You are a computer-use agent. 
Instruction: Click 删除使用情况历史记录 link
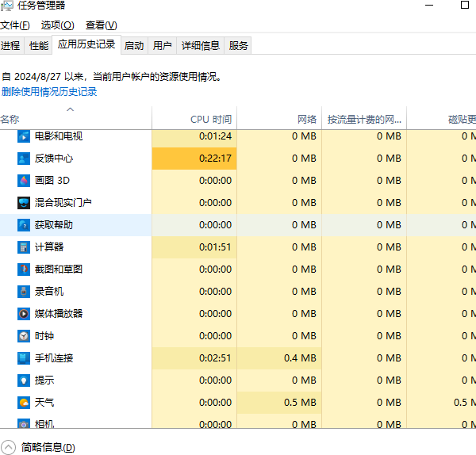pyautogui.click(x=49, y=92)
